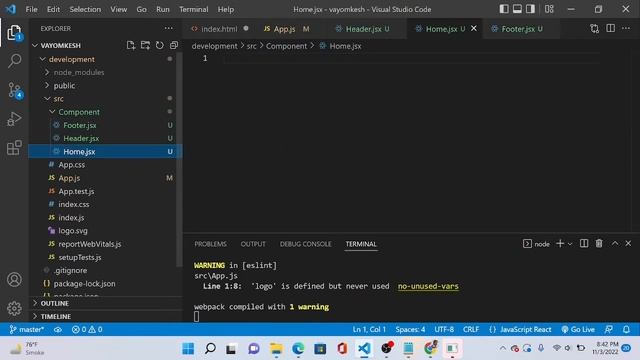Viewport: 640px width, 360px height.
Task: Show the PROBLEMS panel tab
Action: tap(210, 244)
